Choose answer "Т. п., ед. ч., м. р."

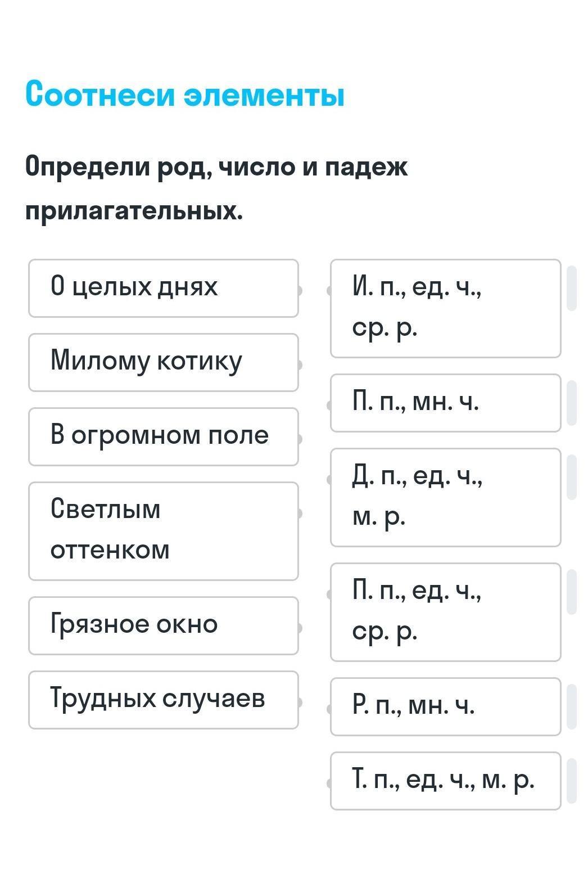coord(445,781)
